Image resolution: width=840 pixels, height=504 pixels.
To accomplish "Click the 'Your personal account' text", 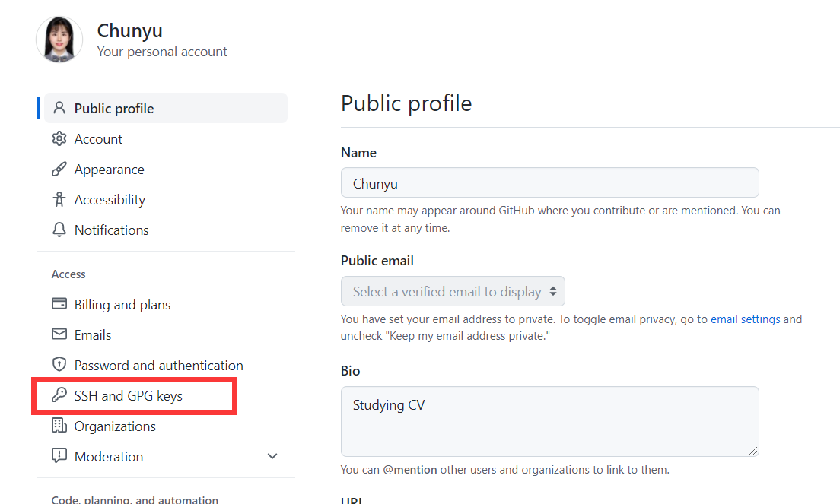I will (x=162, y=52).
